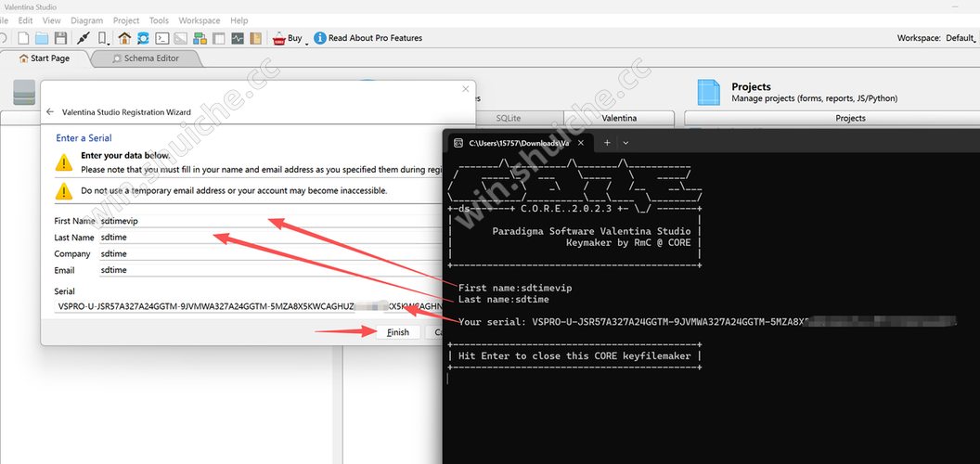
Task: Open the SQL terminal console icon
Action: [x=161, y=38]
